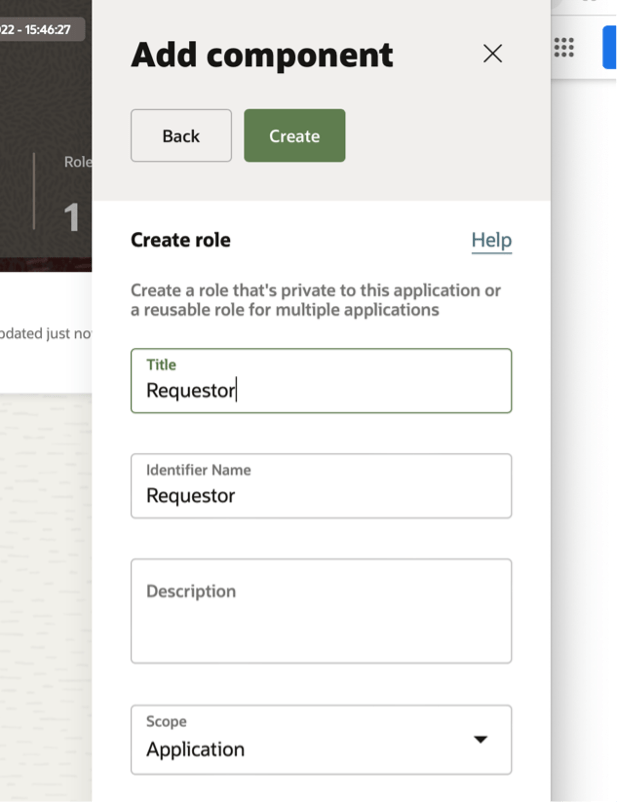
Task: Click into the Identifier Name field
Action: click(321, 495)
